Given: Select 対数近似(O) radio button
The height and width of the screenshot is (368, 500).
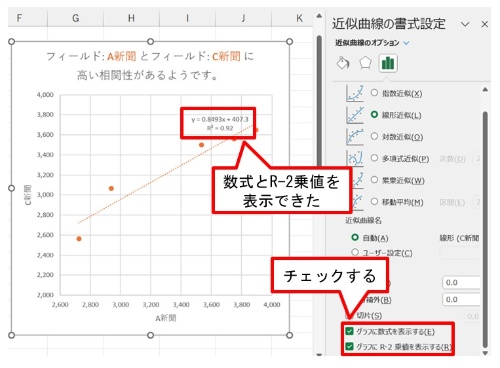Looking at the screenshot, I should pyautogui.click(x=374, y=136).
